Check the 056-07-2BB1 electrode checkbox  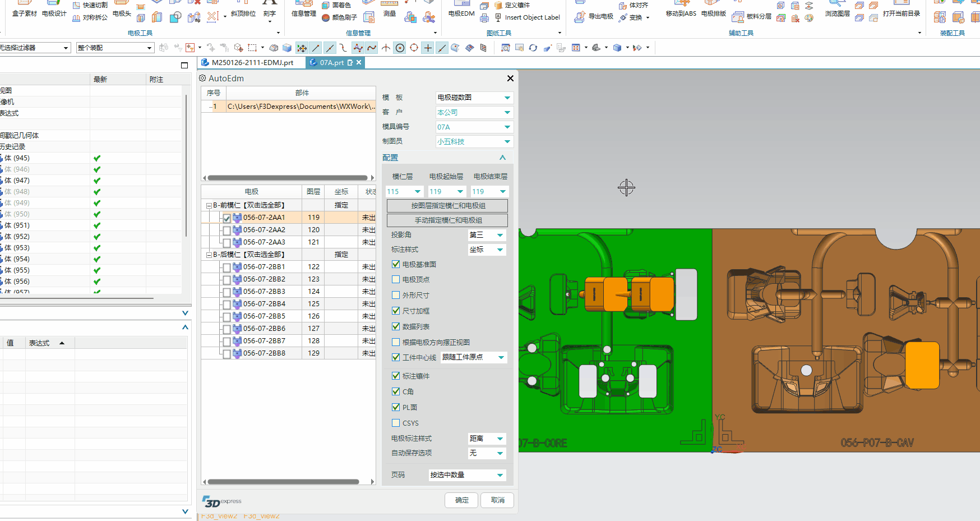point(226,268)
